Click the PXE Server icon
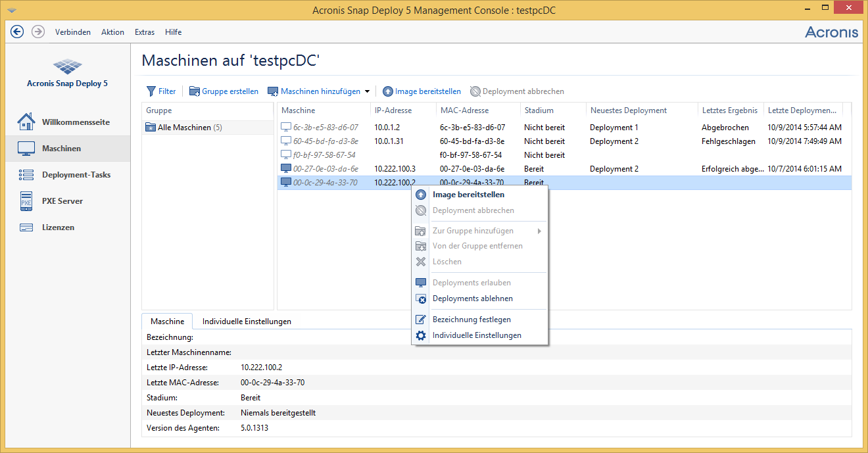868x453 pixels. point(26,201)
